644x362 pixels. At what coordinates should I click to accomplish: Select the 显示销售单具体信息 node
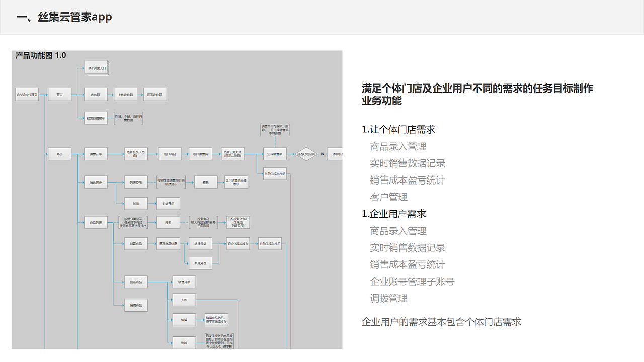click(236, 182)
